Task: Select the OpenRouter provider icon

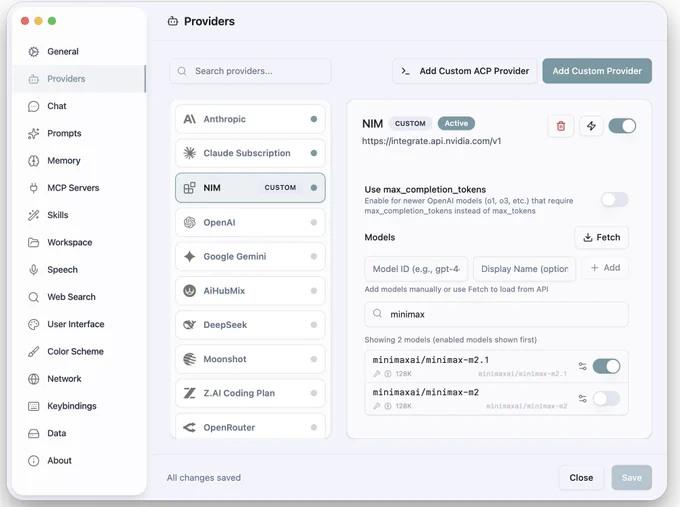Action: point(190,428)
